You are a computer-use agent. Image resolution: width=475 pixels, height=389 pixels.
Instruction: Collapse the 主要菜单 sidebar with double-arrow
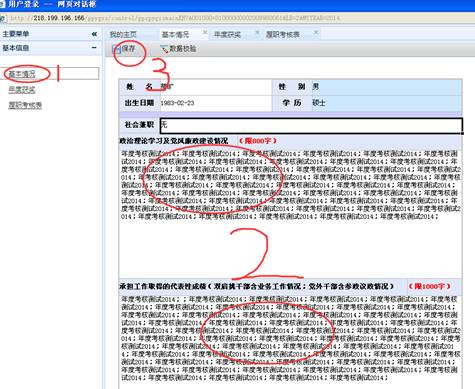[x=94, y=34]
